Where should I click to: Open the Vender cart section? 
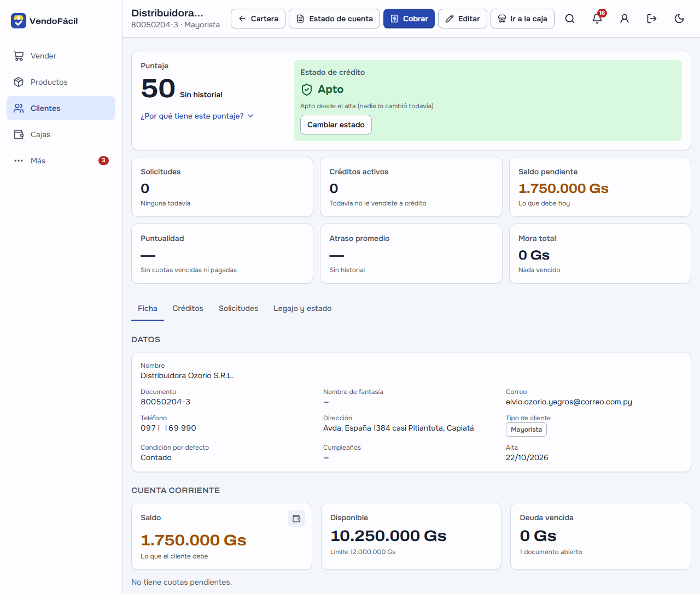pos(61,56)
